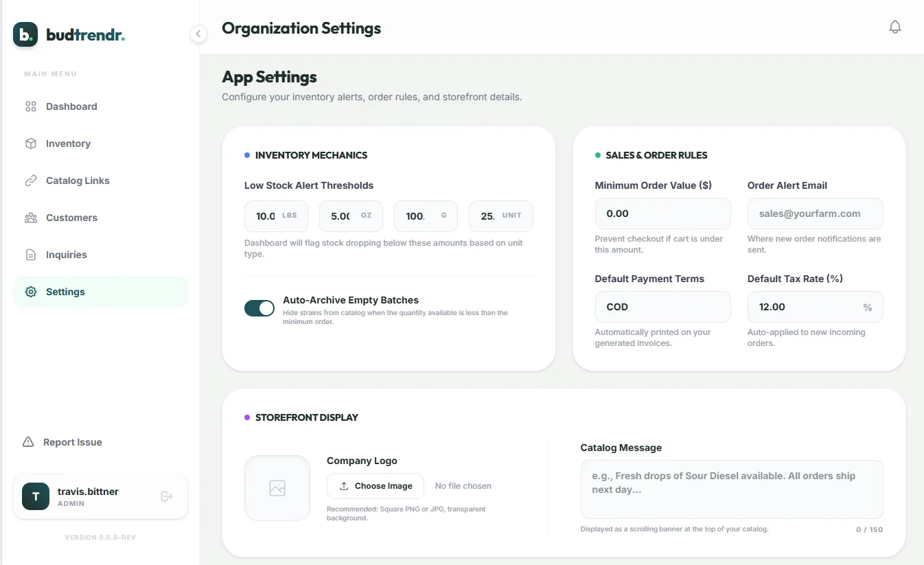Screen dimensions: 924x565
Task: Open the notifications bell
Action: (894, 27)
